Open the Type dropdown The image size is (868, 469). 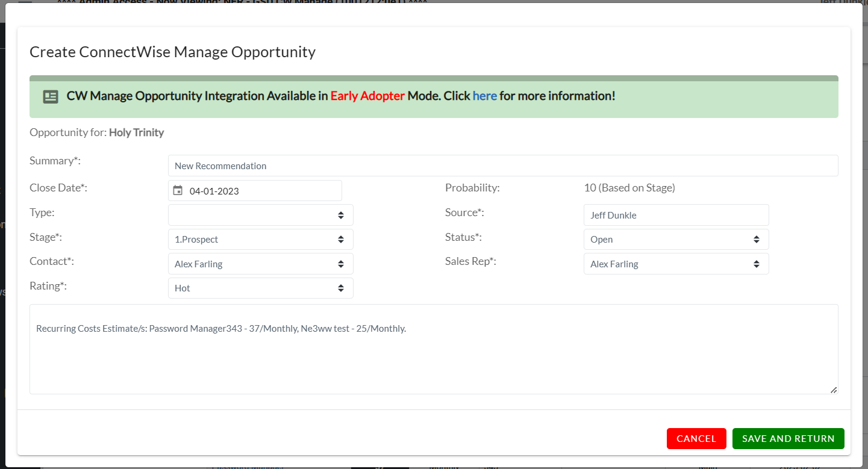(260, 215)
